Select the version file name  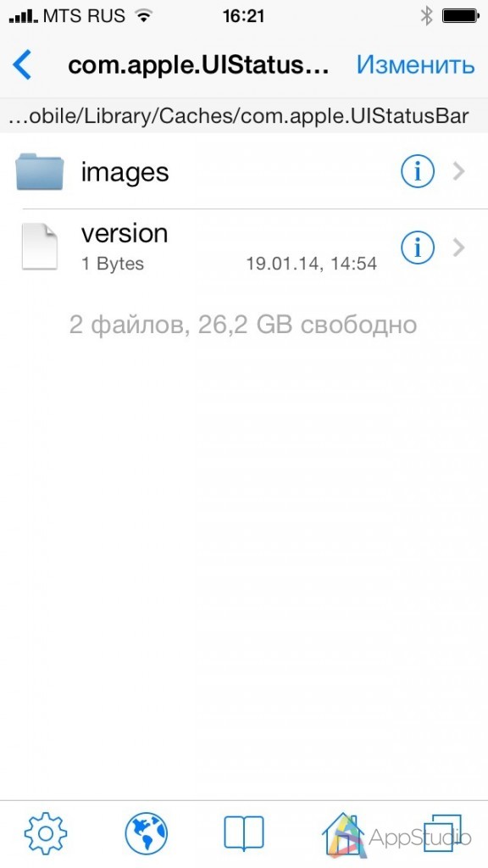click(125, 234)
